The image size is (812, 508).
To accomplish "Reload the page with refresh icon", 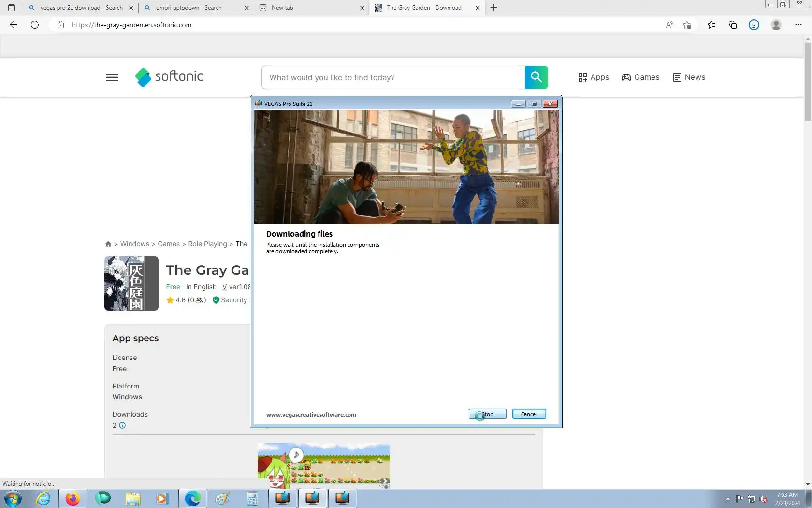I will 35,25.
